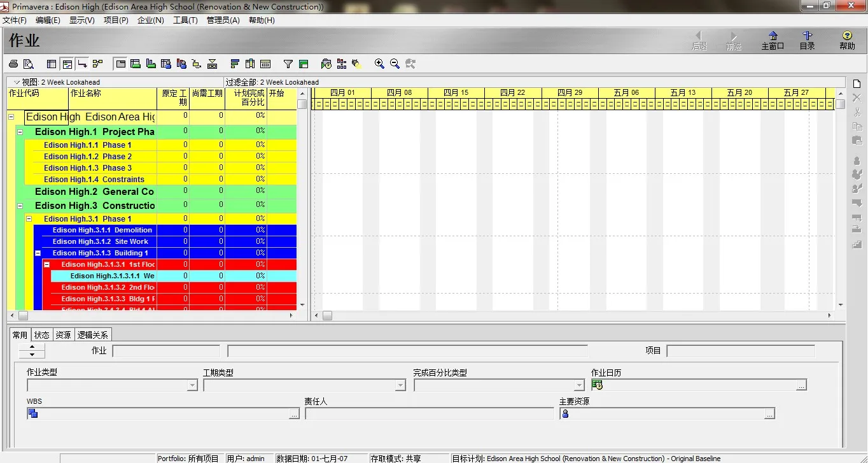Open the 工期类型 dropdown
The image size is (868, 463).
(x=400, y=385)
